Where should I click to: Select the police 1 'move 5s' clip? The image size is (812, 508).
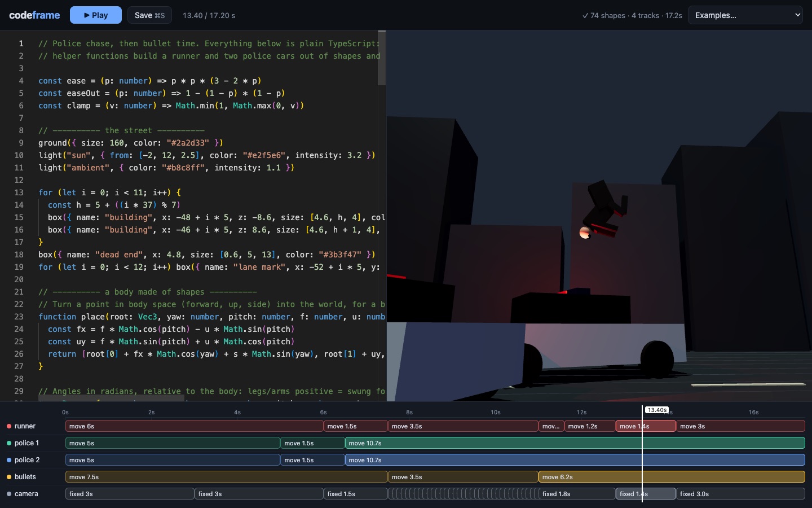(x=173, y=443)
